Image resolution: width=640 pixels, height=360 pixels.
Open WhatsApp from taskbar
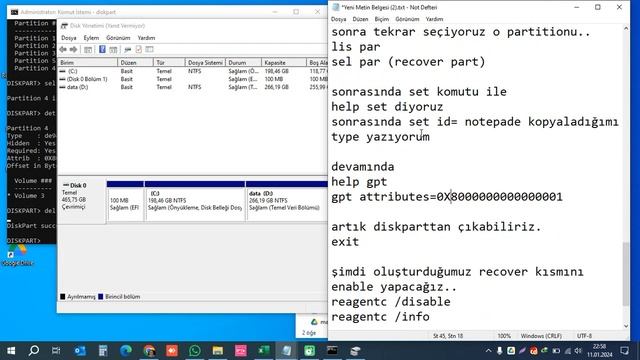[x=195, y=351]
